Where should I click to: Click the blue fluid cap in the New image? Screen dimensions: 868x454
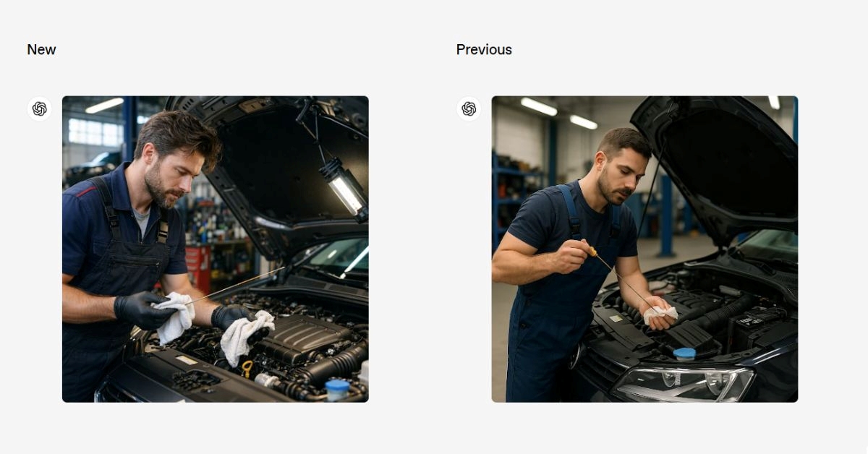[x=337, y=389]
